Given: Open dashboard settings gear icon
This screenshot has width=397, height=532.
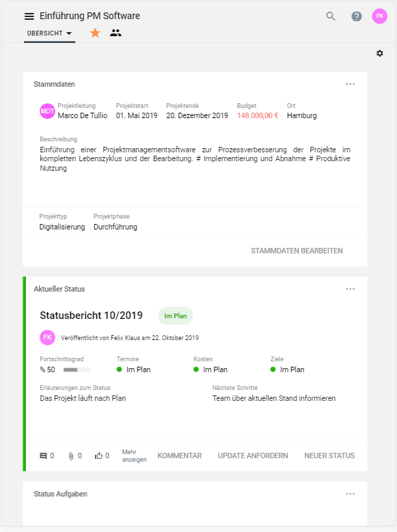Looking at the screenshot, I should point(380,53).
